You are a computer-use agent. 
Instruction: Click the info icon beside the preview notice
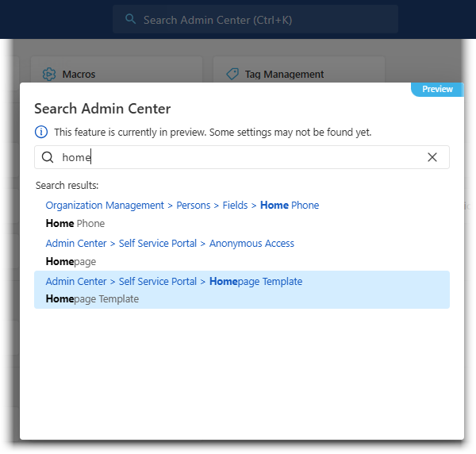[41, 132]
